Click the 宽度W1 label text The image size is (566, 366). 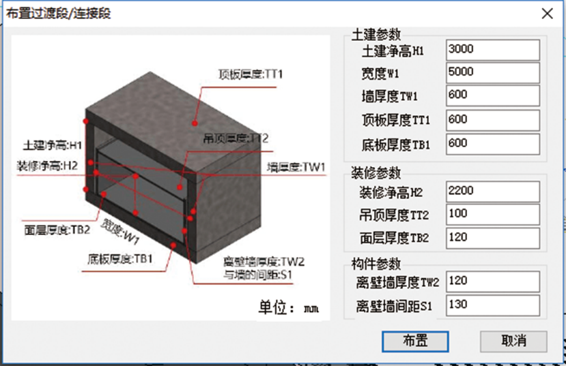tap(380, 74)
